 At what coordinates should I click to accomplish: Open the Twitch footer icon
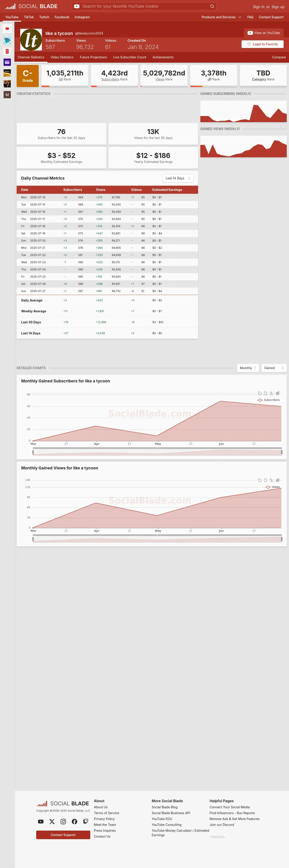(86, 822)
